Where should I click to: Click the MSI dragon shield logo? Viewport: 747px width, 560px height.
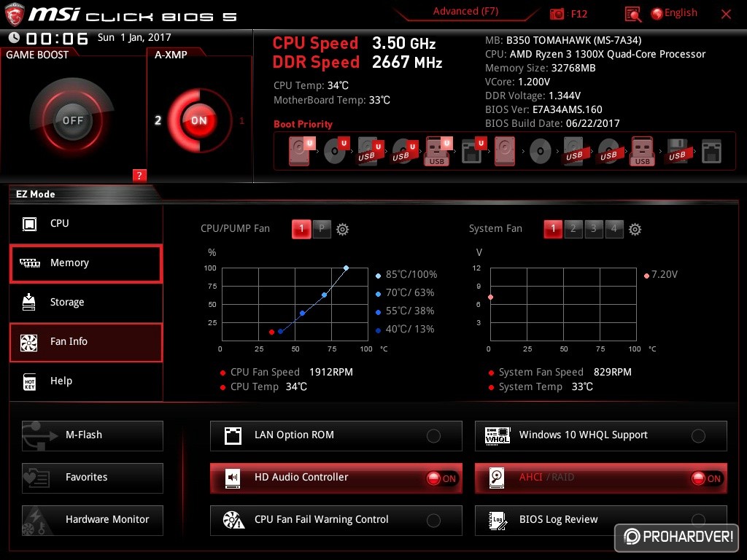click(14, 15)
